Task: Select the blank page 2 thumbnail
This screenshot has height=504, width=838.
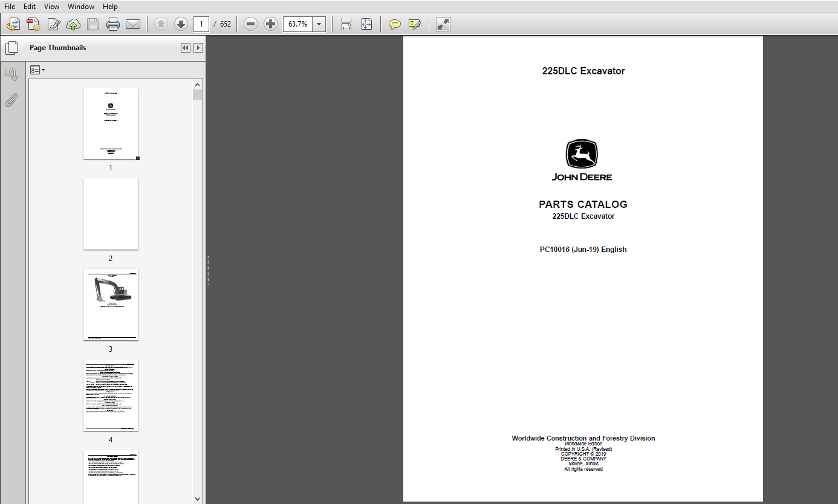Action: click(111, 214)
